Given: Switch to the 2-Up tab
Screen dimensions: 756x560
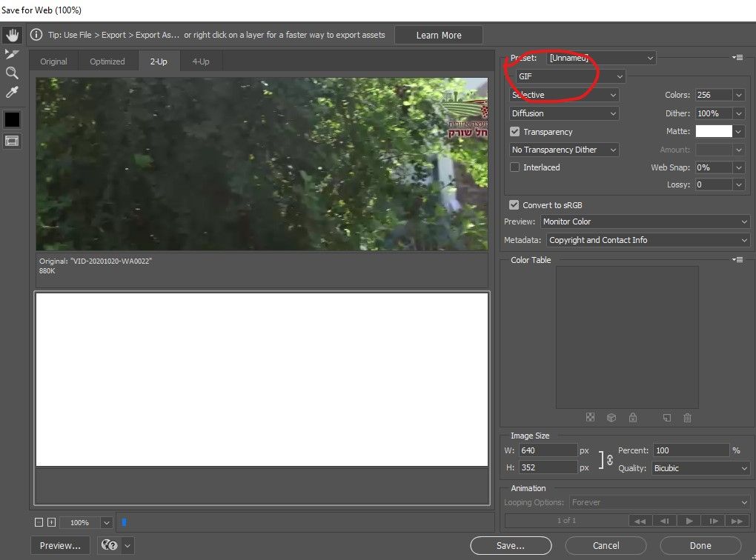Looking at the screenshot, I should tap(159, 61).
